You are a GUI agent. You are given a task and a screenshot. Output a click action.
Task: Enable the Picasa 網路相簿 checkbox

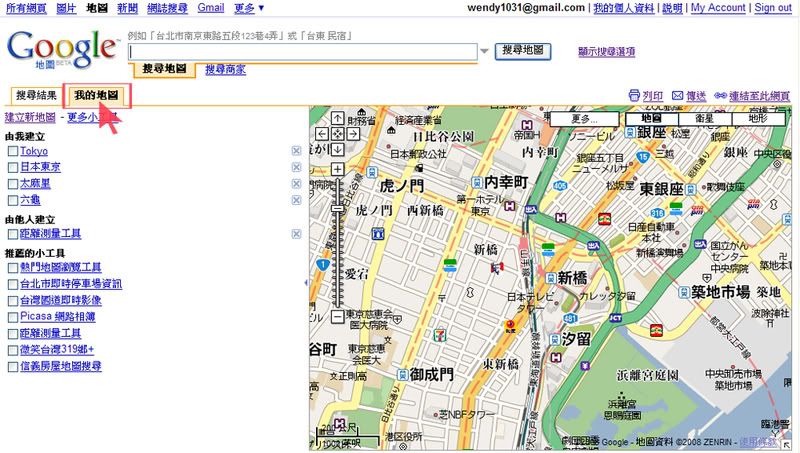coord(12,316)
